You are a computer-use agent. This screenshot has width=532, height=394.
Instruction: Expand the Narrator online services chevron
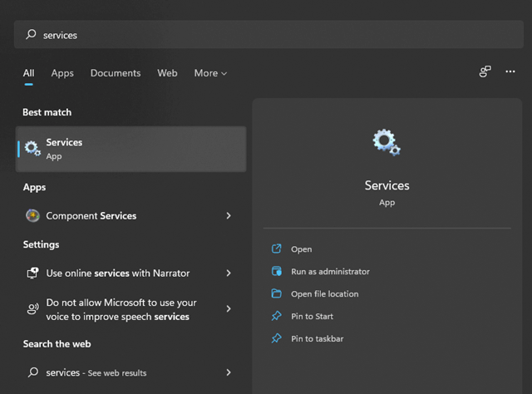tap(229, 273)
